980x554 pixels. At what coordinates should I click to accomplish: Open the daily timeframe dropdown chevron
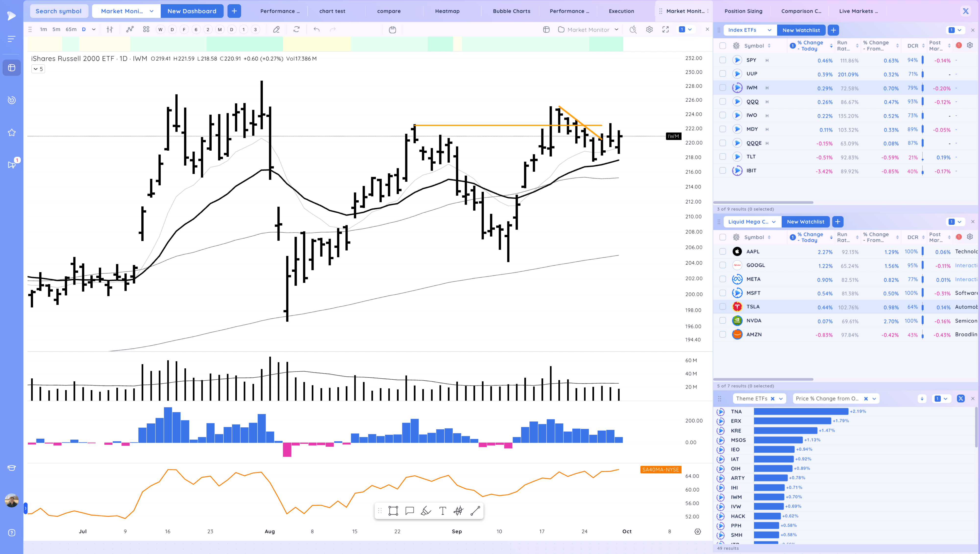coord(94,29)
